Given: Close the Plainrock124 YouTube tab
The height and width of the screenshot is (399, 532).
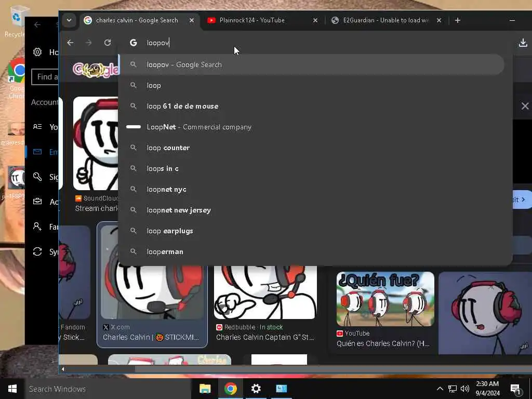Looking at the screenshot, I should 315,20.
